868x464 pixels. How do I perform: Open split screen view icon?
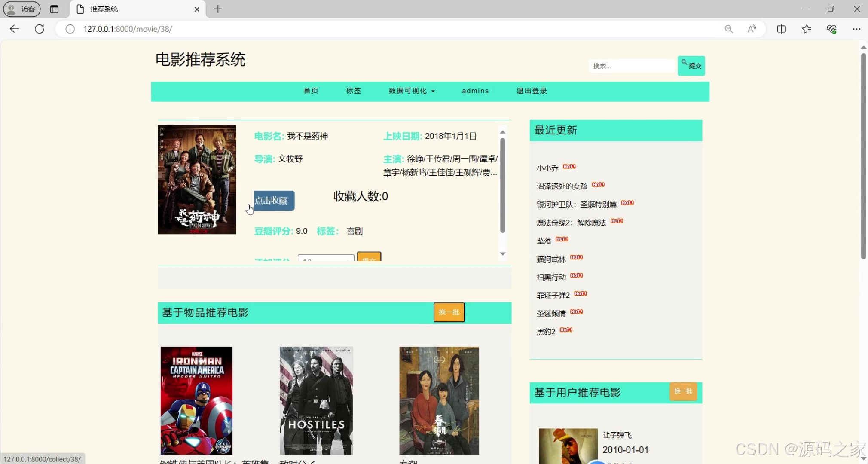click(781, 29)
